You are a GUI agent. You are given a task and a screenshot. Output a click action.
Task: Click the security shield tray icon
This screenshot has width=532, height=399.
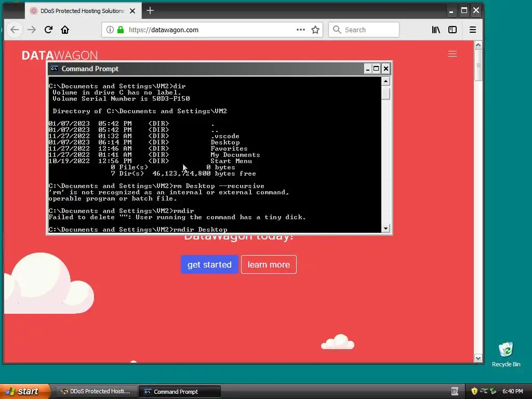coord(474,391)
